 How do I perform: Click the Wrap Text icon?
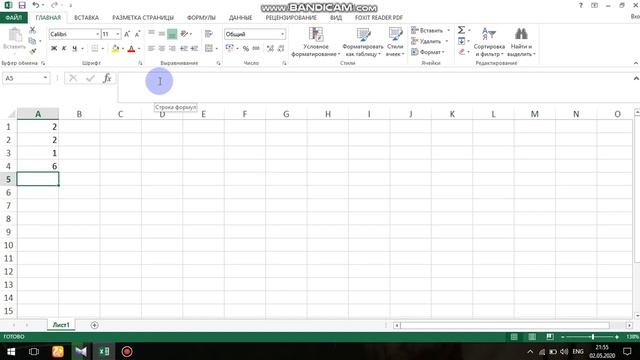(x=209, y=34)
